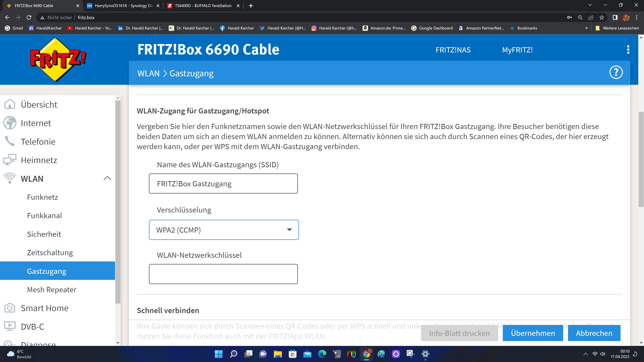Click the sidebar scrollbar down arrow

tap(118, 343)
